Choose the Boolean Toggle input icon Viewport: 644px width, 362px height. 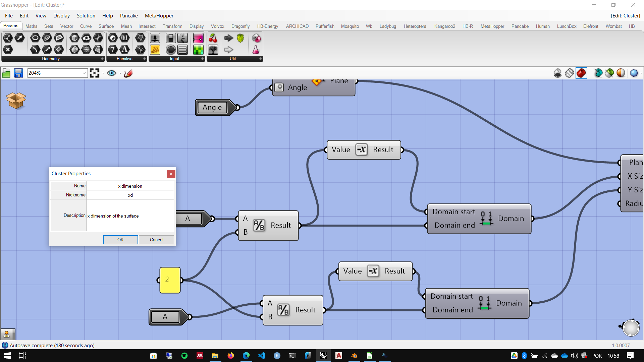pyautogui.click(x=171, y=38)
